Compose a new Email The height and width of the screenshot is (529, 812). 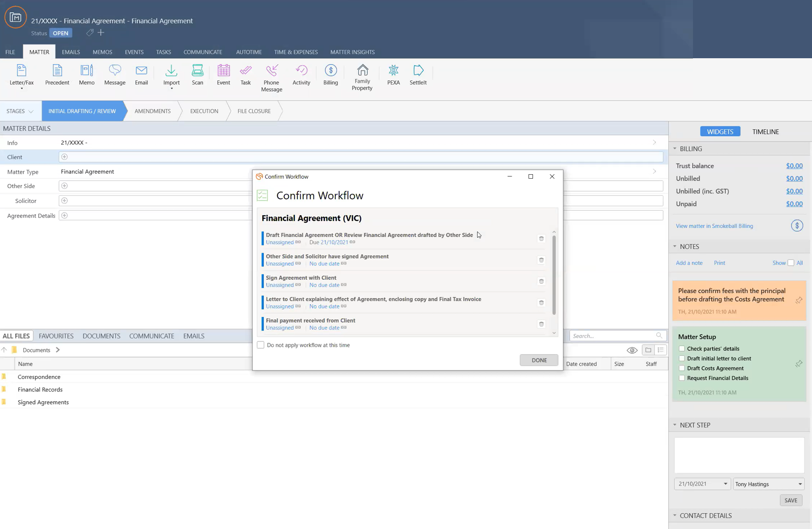point(141,76)
